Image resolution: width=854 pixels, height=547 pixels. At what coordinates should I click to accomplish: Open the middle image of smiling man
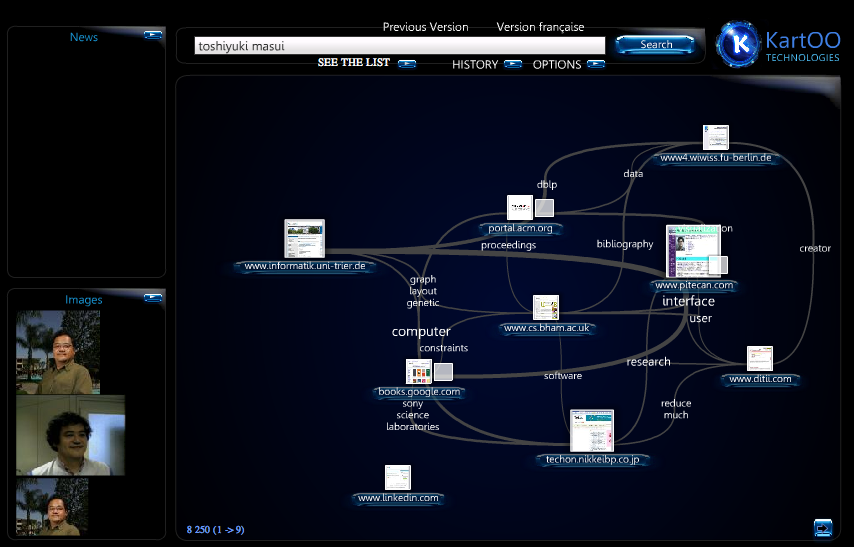pyautogui.click(x=70, y=435)
